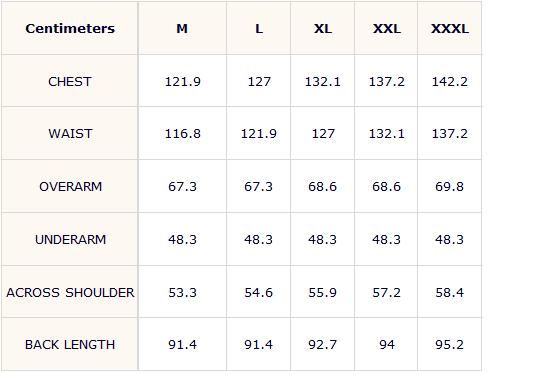Screen dimensions: 549x374
Task: Click back length value 94 for XXL
Action: [x=387, y=345]
